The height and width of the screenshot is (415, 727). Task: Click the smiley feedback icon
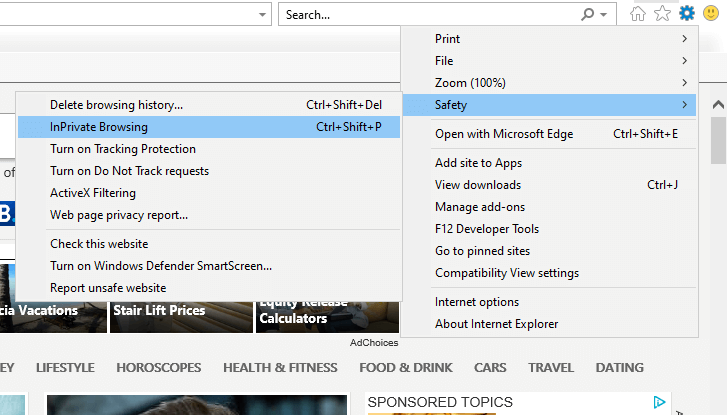pos(710,14)
